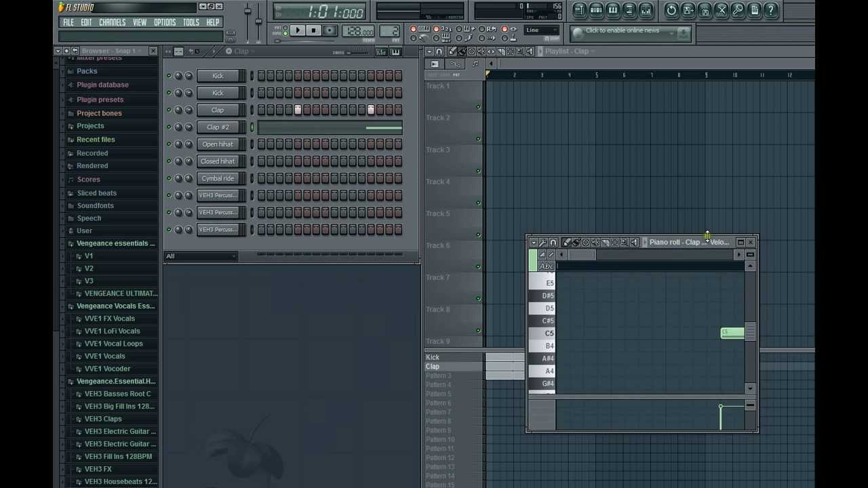Image resolution: width=868 pixels, height=488 pixels.
Task: Open playlist options menu arrow
Action: click(x=429, y=52)
